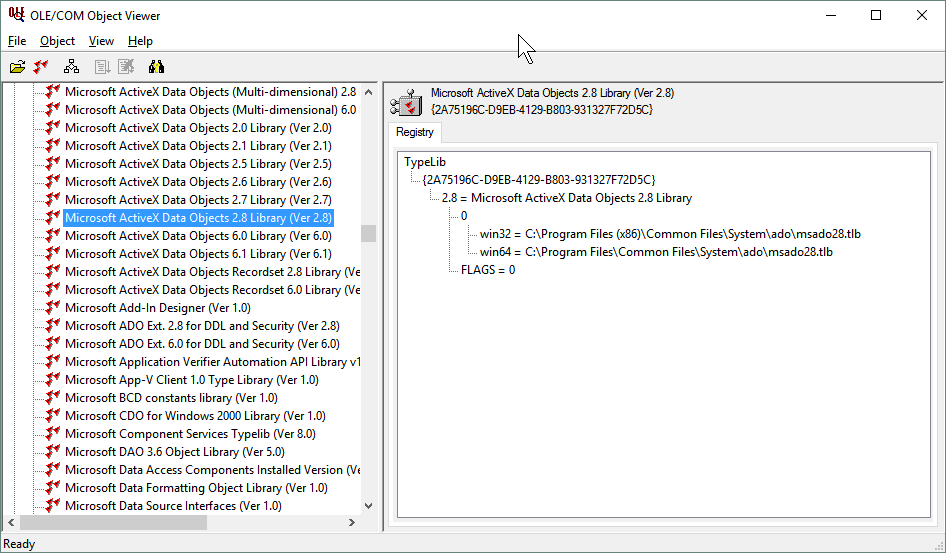
Task: Open the Object menu
Action: click(57, 41)
